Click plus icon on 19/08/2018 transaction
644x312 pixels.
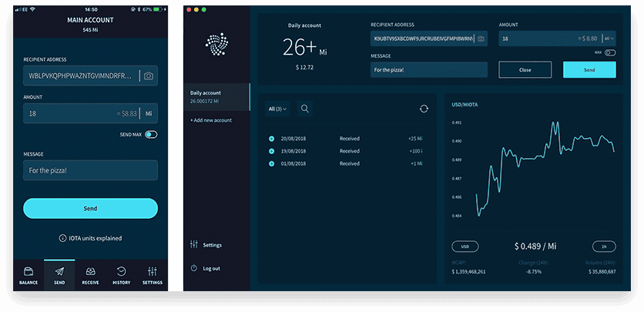coord(271,151)
